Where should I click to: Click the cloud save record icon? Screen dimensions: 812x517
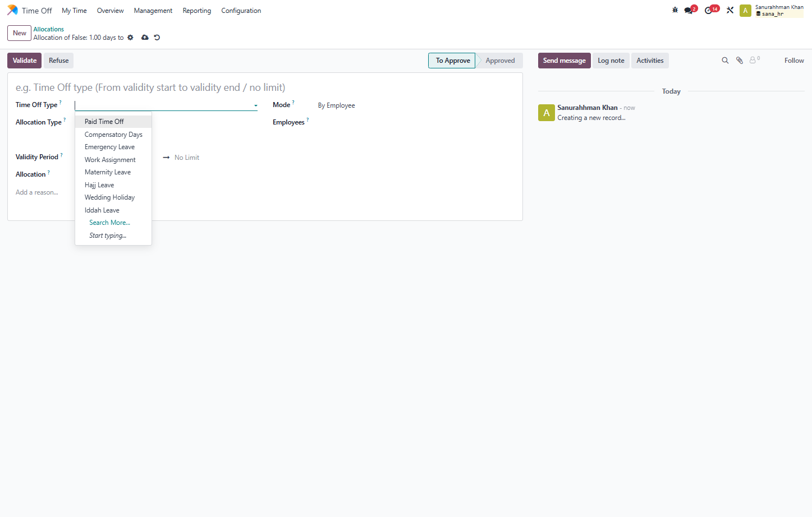point(145,38)
